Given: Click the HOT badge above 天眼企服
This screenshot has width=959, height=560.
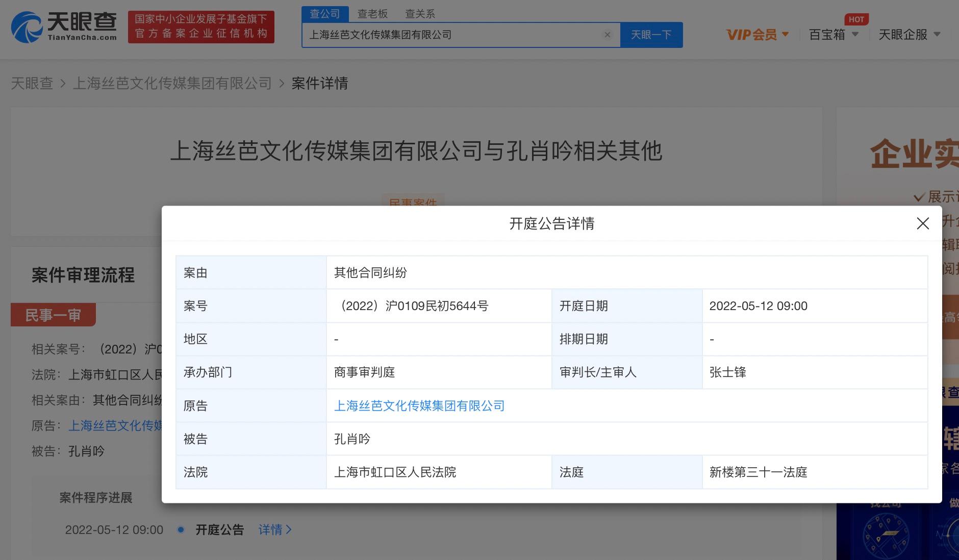Looking at the screenshot, I should click(857, 19).
